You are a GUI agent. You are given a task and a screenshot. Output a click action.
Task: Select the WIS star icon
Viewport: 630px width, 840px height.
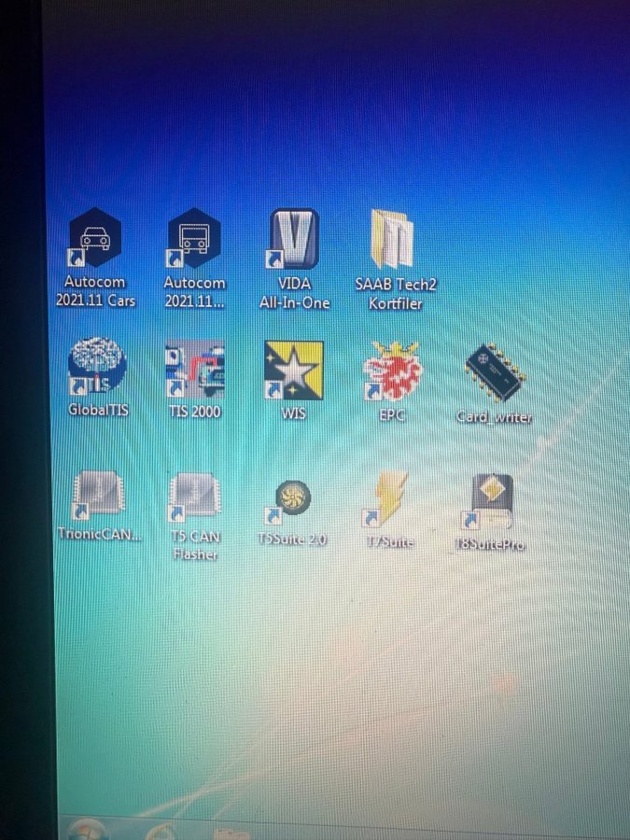pyautogui.click(x=294, y=371)
